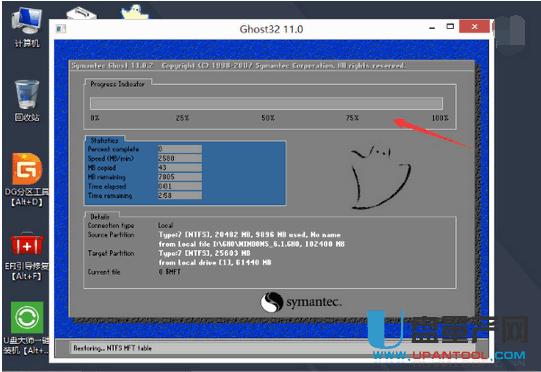Click the Statistics panel header
Screen dimensions: 541x372
click(104, 140)
